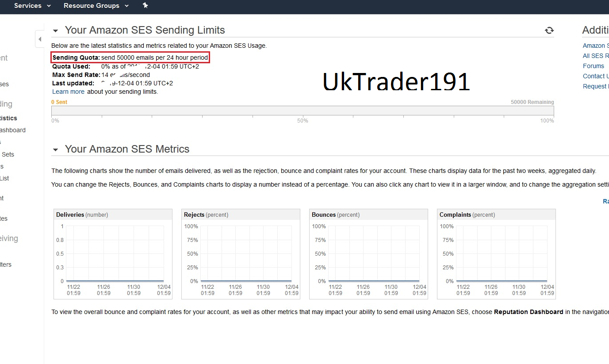Click the "send 50000 emails per 24 hour period" value
The image size is (609, 364).
154,57
